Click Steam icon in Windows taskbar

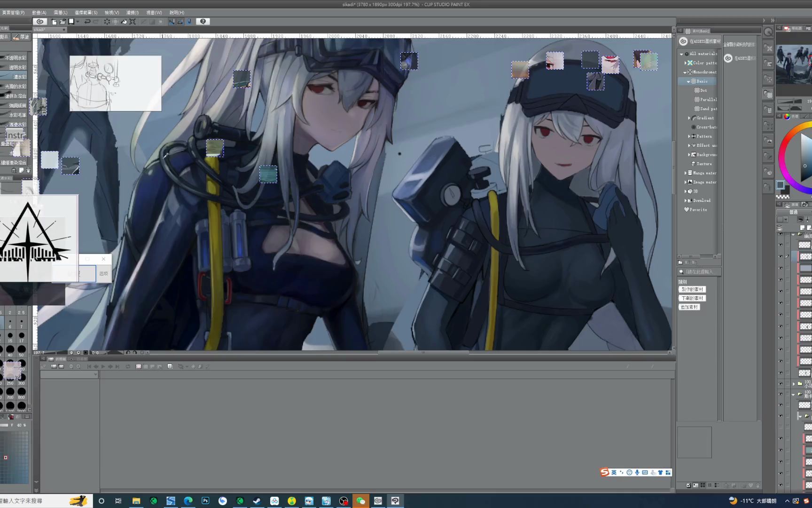257,501
